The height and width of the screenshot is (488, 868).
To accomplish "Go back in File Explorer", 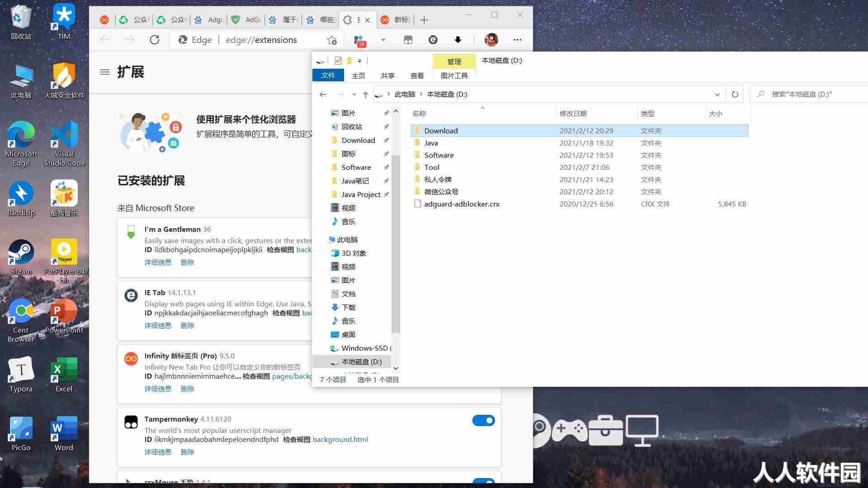I will (323, 94).
